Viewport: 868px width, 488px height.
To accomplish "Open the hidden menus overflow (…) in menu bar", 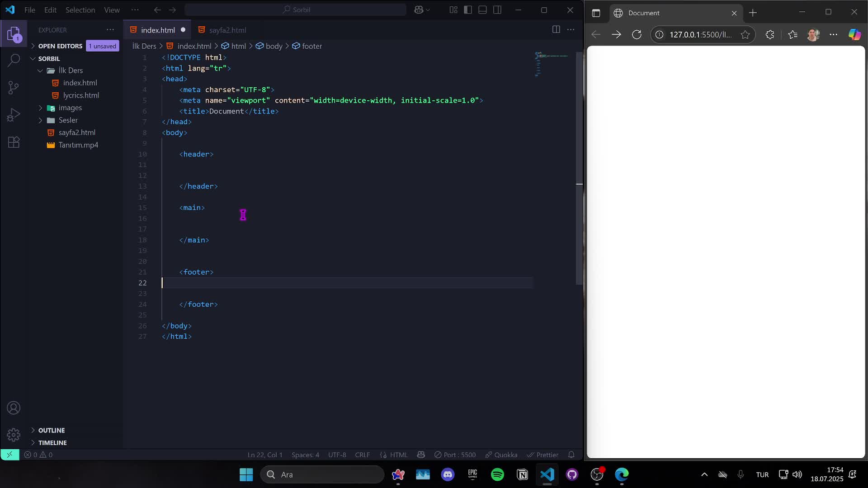I will [x=135, y=9].
